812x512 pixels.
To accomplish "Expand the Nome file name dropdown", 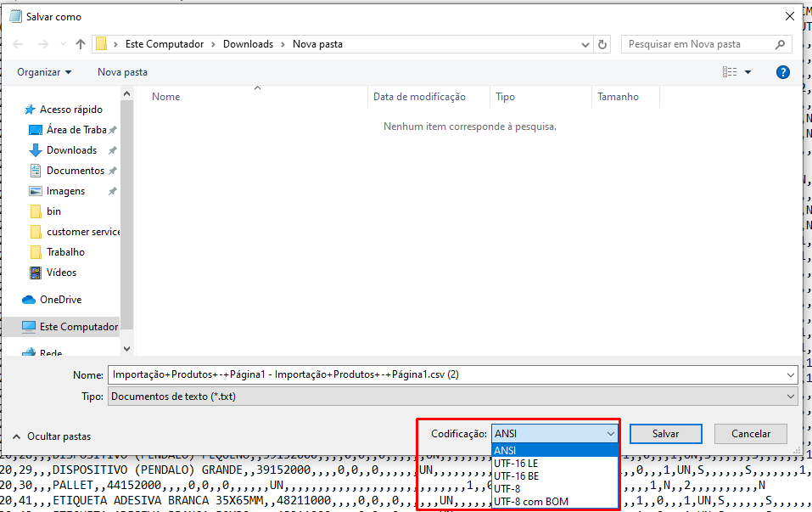I will [x=790, y=375].
